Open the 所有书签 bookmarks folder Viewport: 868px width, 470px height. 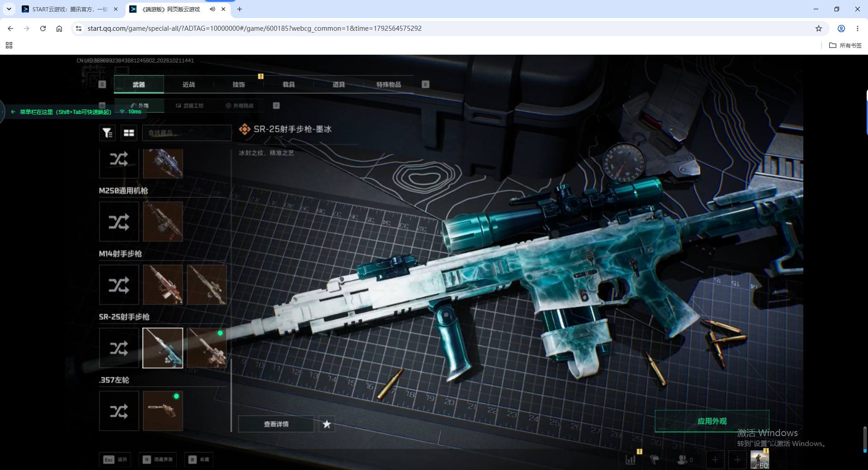(845, 45)
